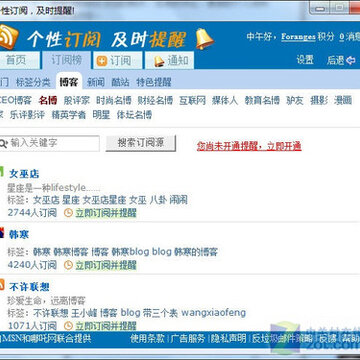Choose the 精英学者 category
This screenshot has height=360, width=360.
pos(69,115)
